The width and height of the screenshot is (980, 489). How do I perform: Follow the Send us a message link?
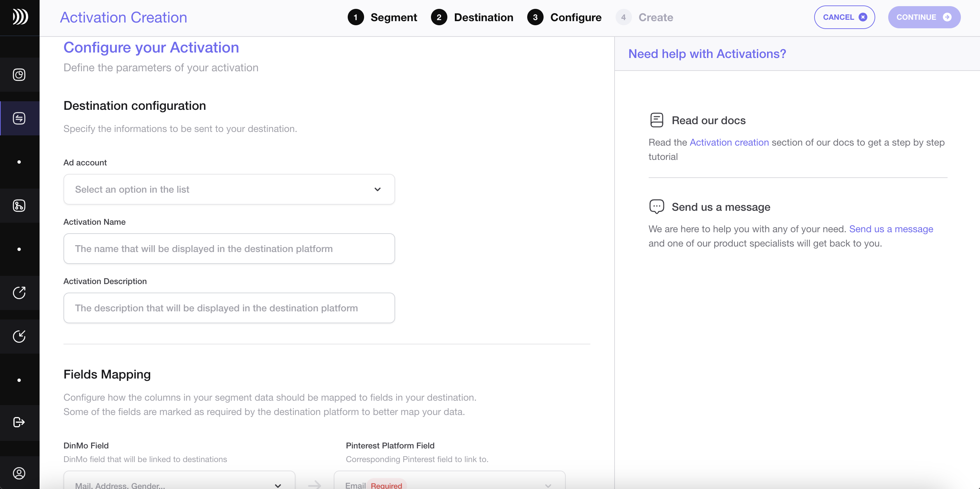pos(891,229)
